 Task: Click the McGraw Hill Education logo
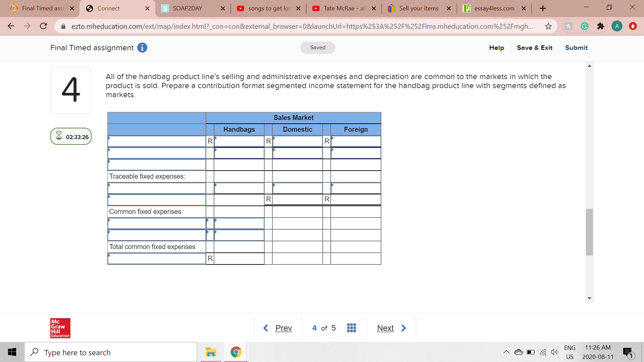point(60,328)
